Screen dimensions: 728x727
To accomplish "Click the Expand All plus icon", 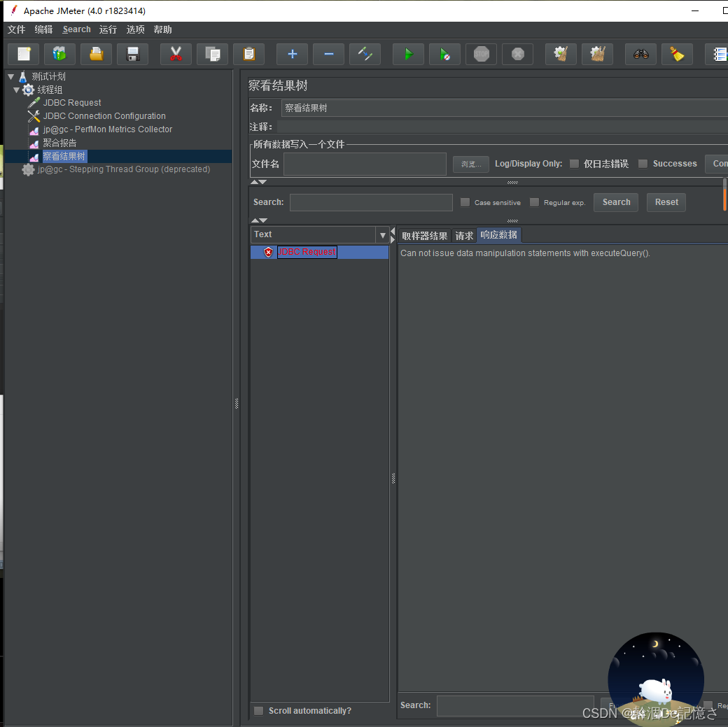I will 292,55.
